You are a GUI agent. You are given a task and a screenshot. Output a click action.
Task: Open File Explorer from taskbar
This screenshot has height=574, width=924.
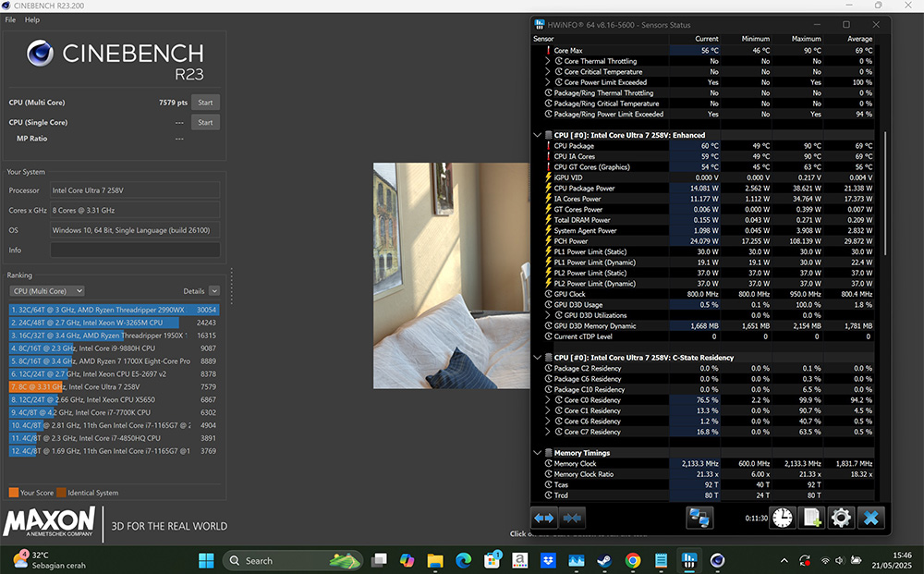tap(435, 560)
